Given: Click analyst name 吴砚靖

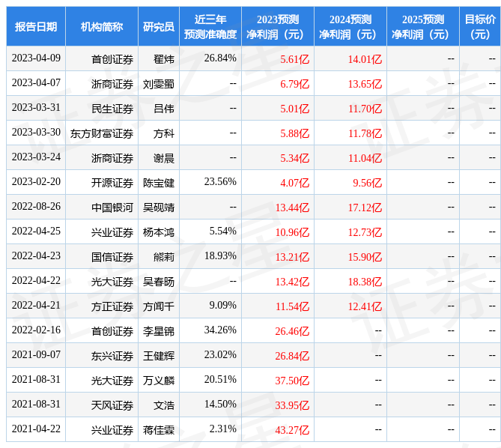Looking at the screenshot, I should click(x=159, y=208).
